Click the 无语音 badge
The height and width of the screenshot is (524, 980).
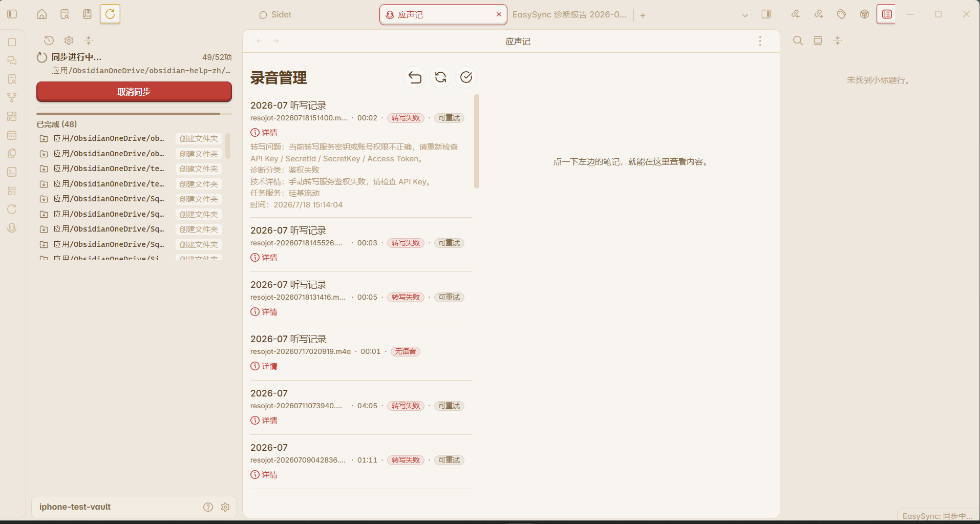[406, 351]
